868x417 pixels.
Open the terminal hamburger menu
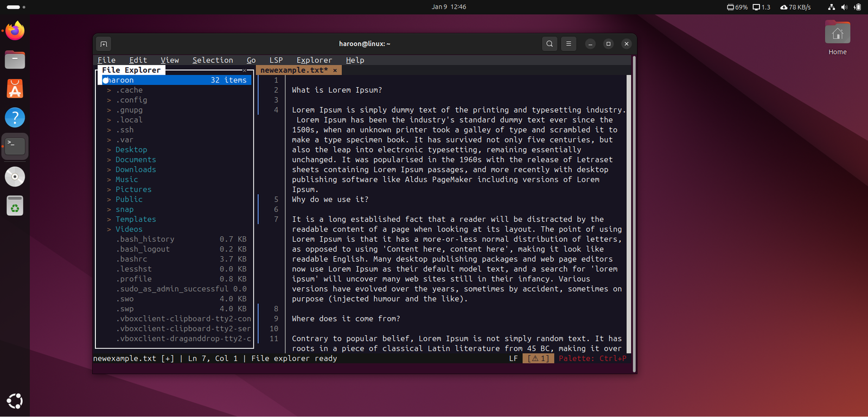pos(569,44)
